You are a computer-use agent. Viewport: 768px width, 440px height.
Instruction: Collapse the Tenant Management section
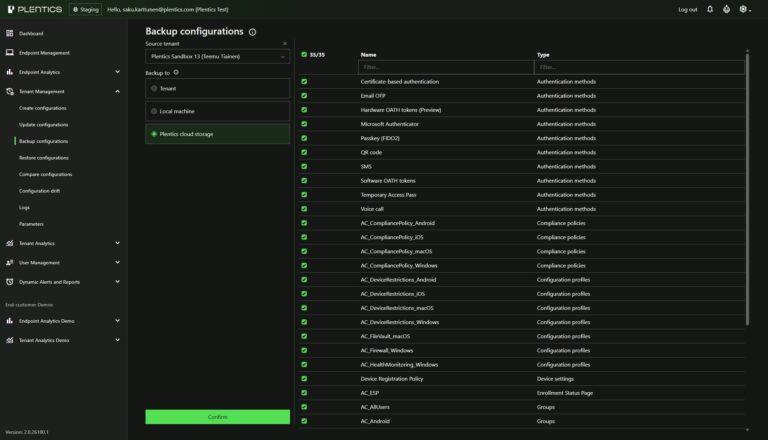(x=118, y=91)
